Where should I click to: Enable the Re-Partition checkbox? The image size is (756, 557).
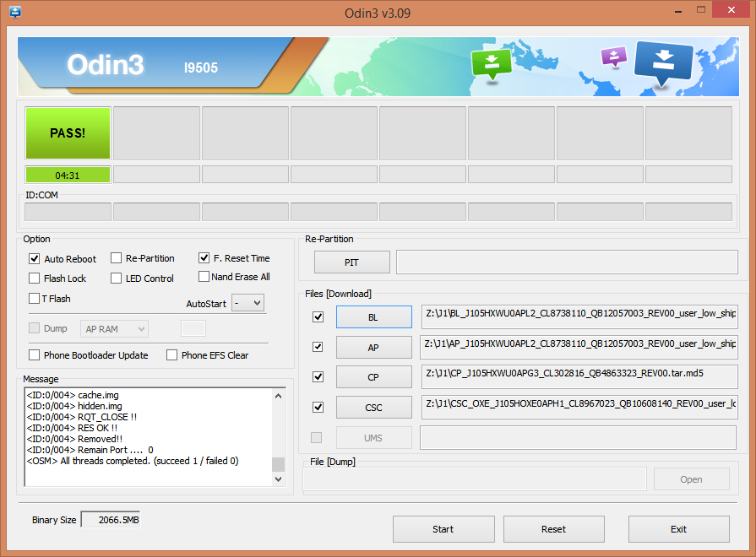[x=117, y=258]
